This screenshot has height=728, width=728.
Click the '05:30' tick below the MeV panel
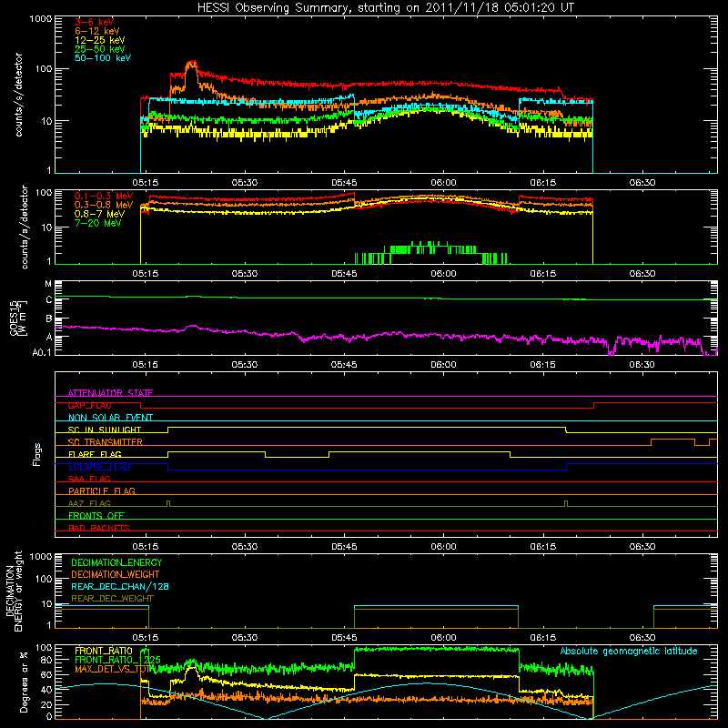245,274
